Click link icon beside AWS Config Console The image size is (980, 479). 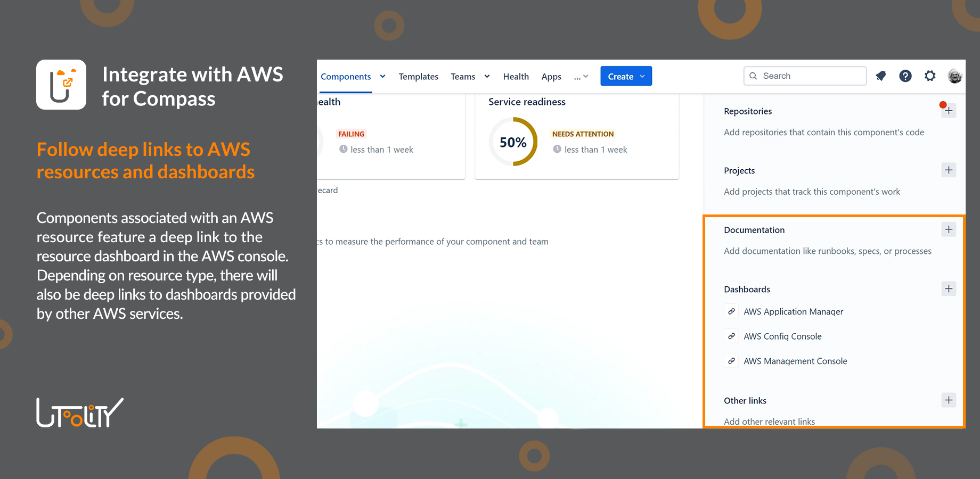tap(732, 336)
